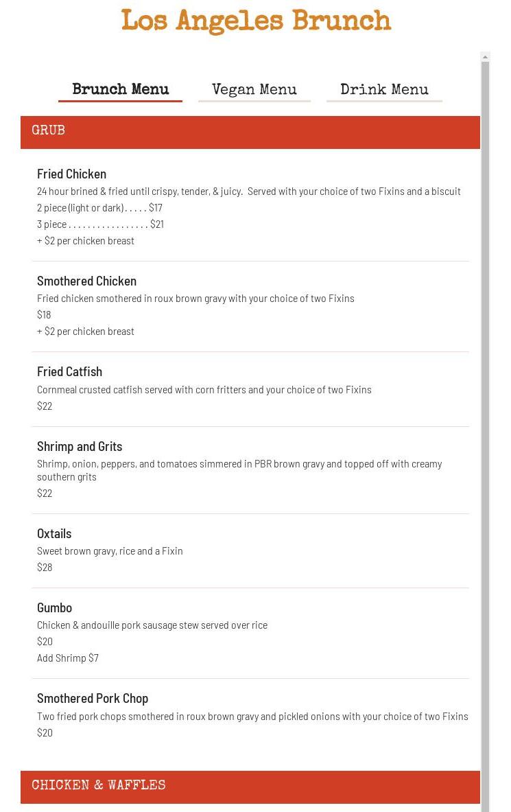Click the Gumbo item heading

[x=54, y=607]
